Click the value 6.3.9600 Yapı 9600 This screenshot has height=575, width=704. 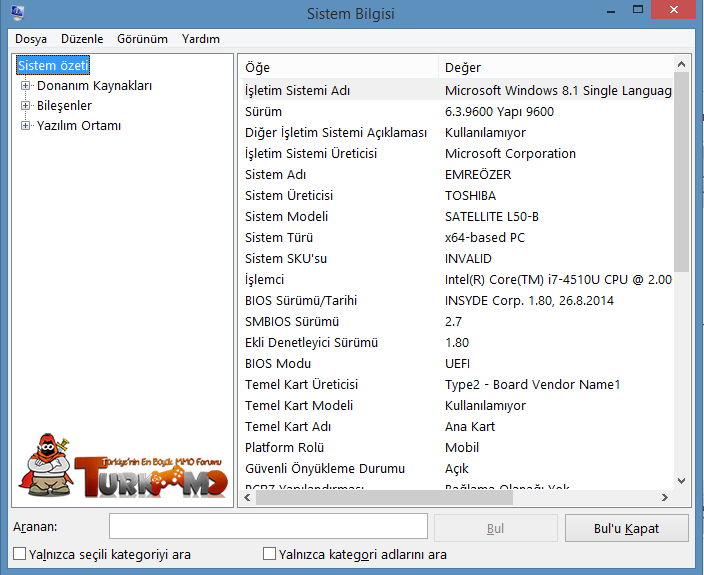pyautogui.click(x=499, y=111)
